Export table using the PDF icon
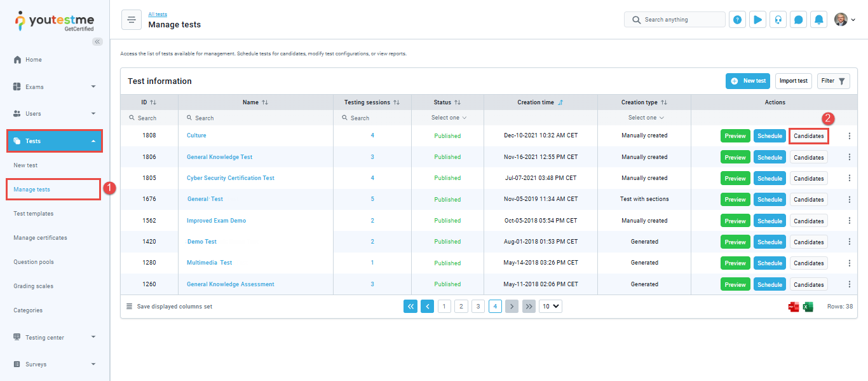Viewport: 868px width, 381px height. [x=794, y=307]
